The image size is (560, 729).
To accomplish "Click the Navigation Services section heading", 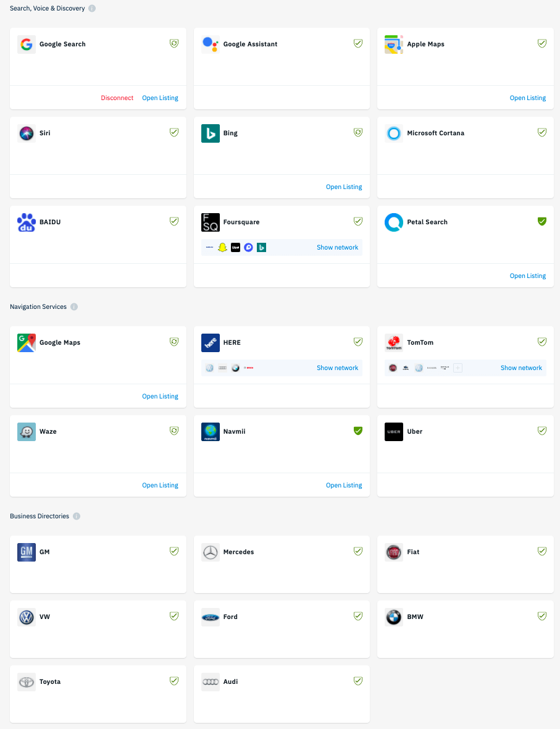I will (38, 307).
